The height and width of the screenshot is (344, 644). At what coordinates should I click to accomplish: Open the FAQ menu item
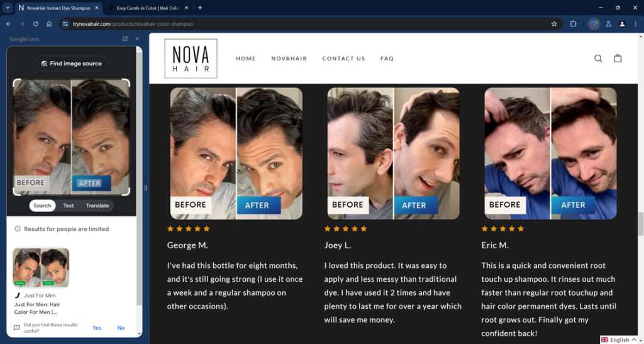pos(387,58)
